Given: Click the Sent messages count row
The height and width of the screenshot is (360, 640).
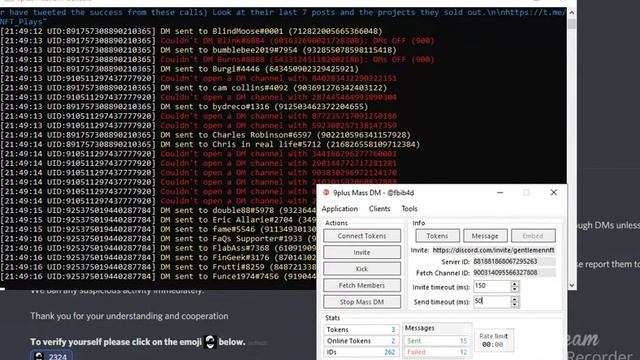Looking at the screenshot, I should tap(437, 341).
